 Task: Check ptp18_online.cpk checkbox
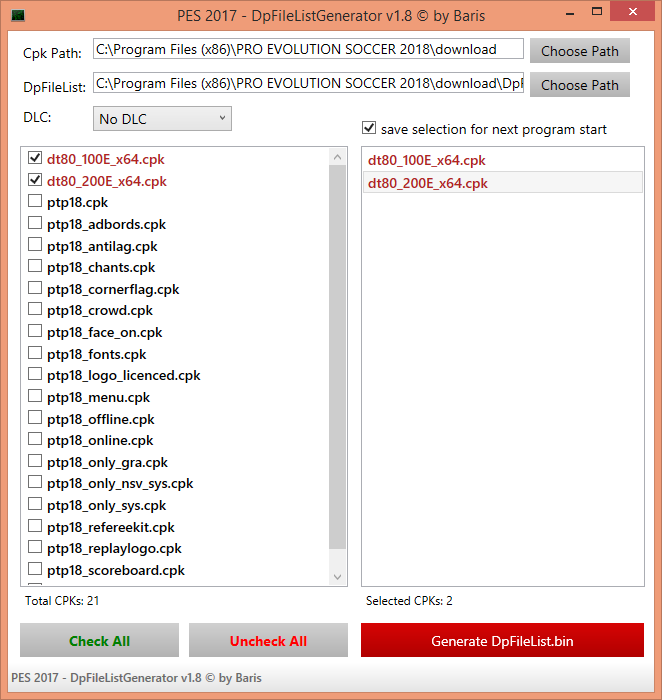click(35, 439)
